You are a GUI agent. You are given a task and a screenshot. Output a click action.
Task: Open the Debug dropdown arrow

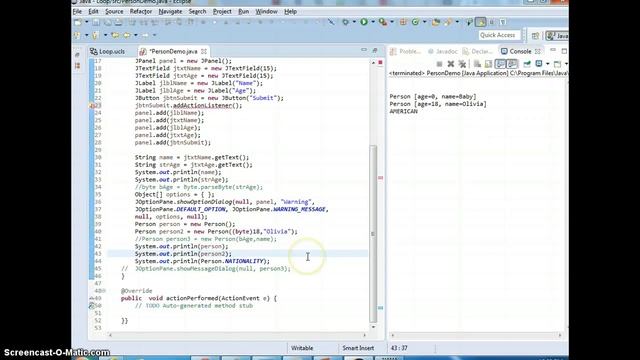pyautogui.click(x=354, y=22)
